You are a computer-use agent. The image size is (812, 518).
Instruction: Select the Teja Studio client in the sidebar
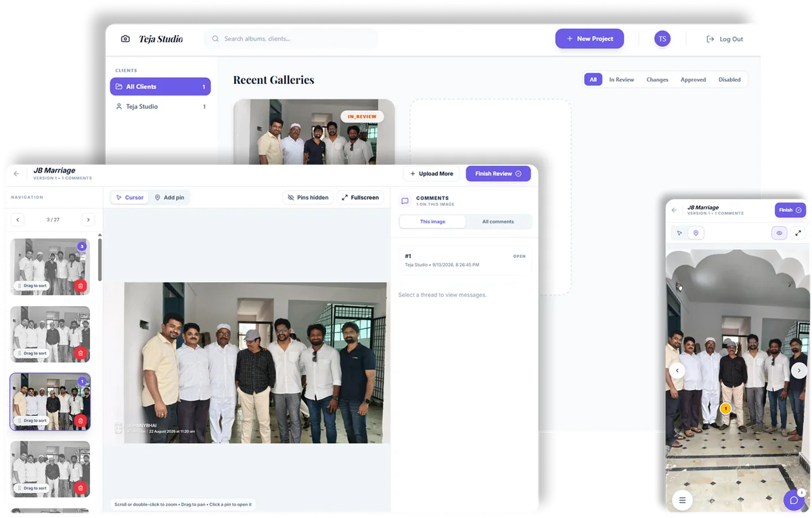pyautogui.click(x=160, y=106)
